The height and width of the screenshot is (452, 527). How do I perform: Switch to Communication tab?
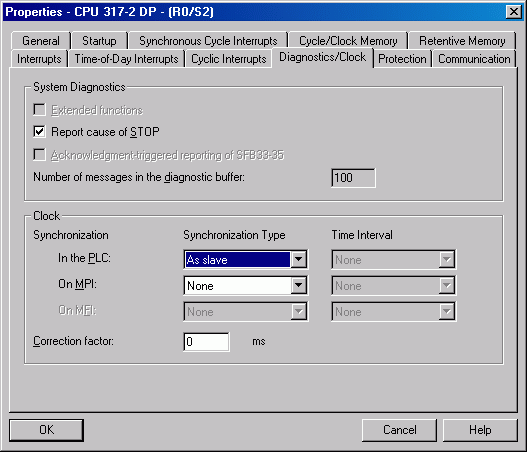474,59
